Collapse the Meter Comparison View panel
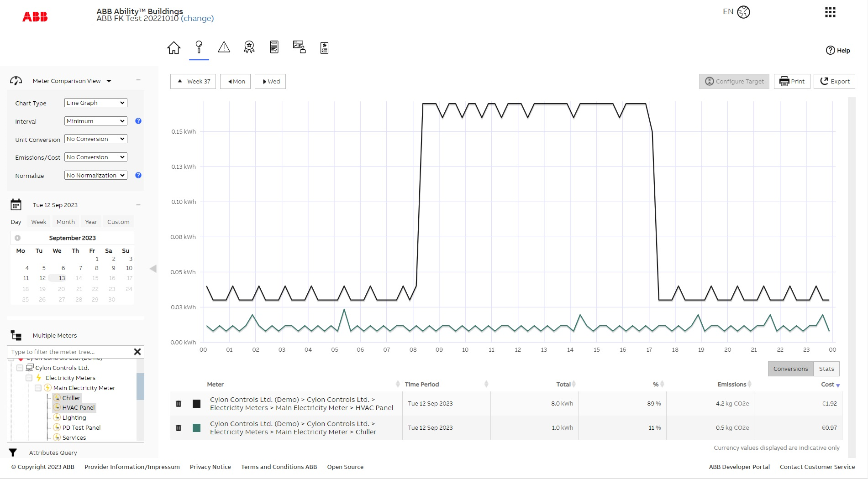 pos(138,80)
